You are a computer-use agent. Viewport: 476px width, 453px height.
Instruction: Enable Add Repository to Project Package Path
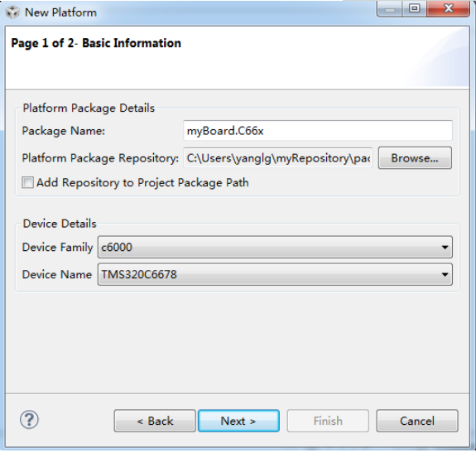tap(27, 183)
